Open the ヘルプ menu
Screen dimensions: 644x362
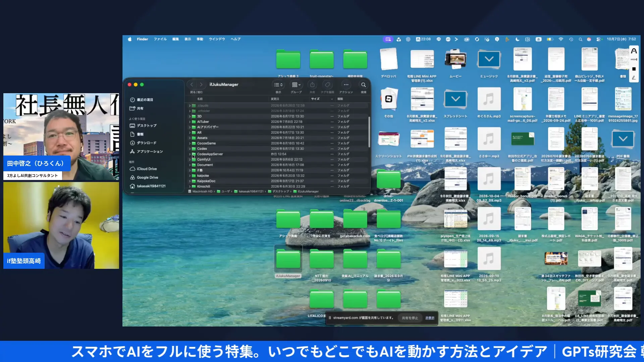click(x=235, y=39)
